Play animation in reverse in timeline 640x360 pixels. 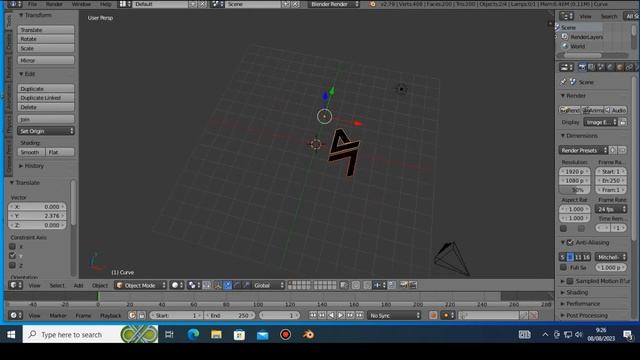pos(331,315)
